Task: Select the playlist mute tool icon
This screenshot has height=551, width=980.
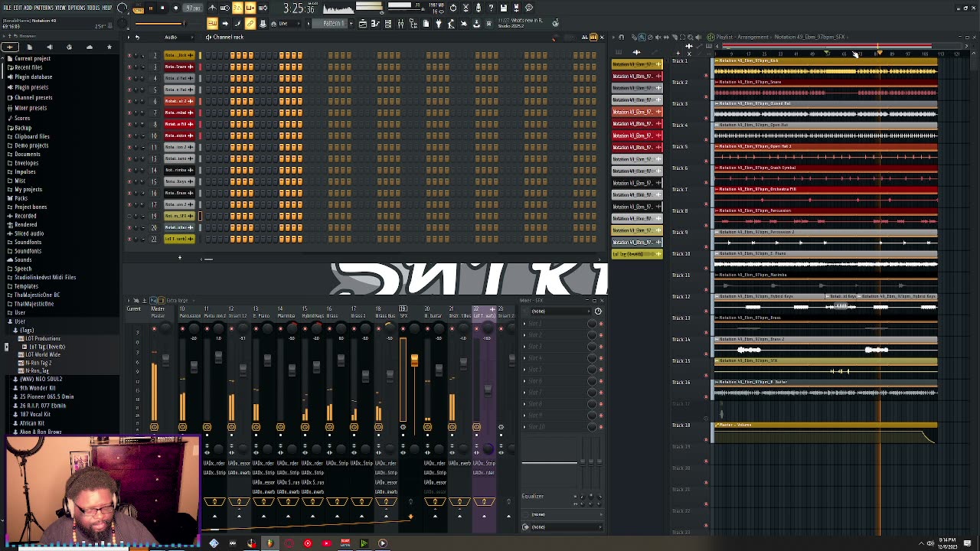Action: 659,37
